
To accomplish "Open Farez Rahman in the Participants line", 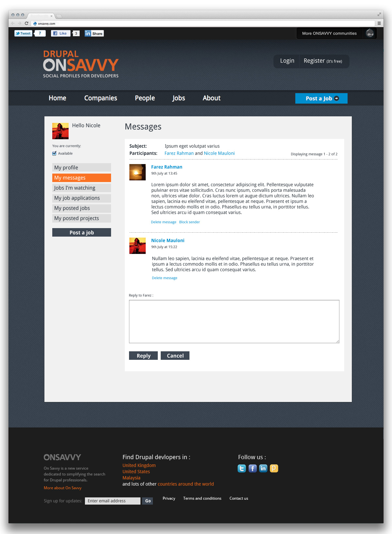I will 179,153.
